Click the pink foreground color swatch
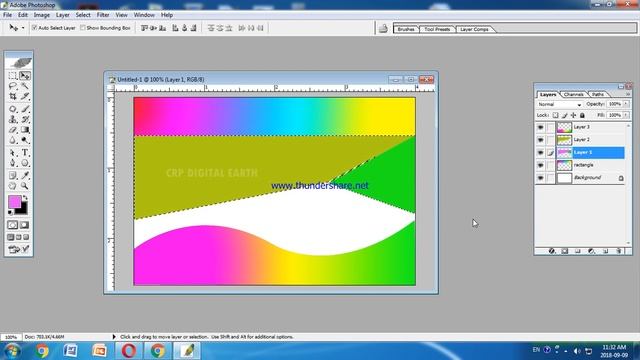Viewport: 640px width, 360px height. pos(14,202)
